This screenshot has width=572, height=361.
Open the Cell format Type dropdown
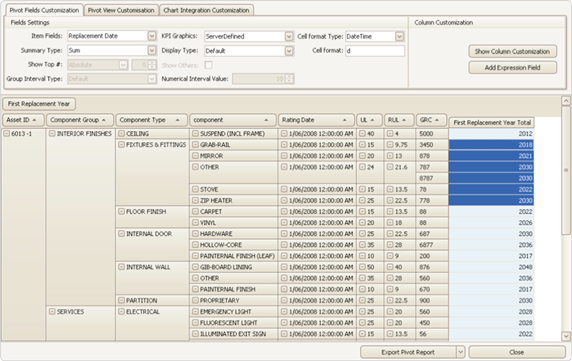[x=399, y=36]
